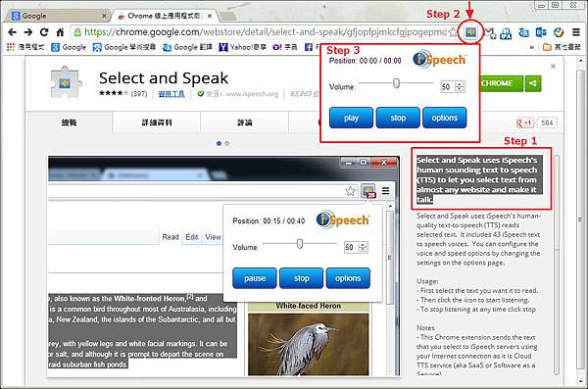Open the mail checker extension icon in toolbar
The image size is (588, 389).
point(490,33)
